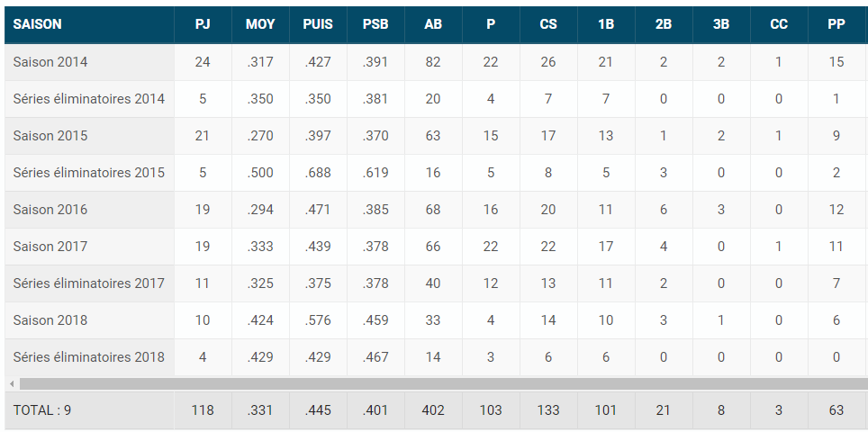Viewport: 868px width, 432px height.
Task: Click the PSB column header
Action: [375, 24]
